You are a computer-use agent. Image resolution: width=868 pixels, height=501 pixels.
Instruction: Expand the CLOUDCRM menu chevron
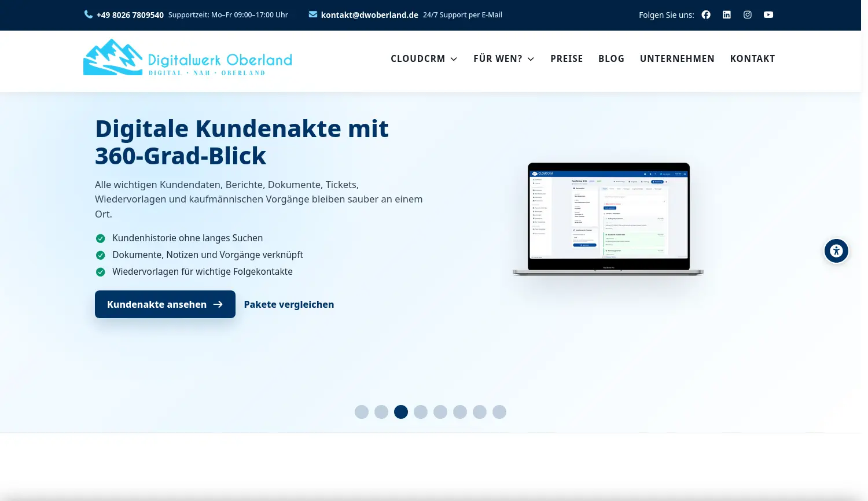(454, 59)
